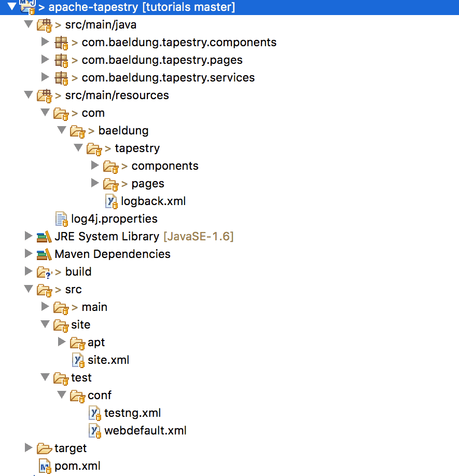459x476 pixels.
Task: Select the log4j.properties file name
Action: (115, 219)
